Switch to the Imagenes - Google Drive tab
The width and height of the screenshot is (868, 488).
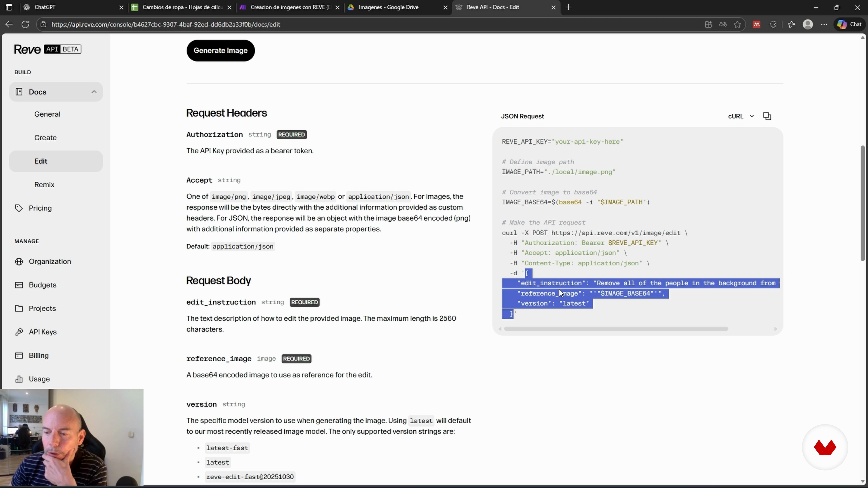click(398, 7)
